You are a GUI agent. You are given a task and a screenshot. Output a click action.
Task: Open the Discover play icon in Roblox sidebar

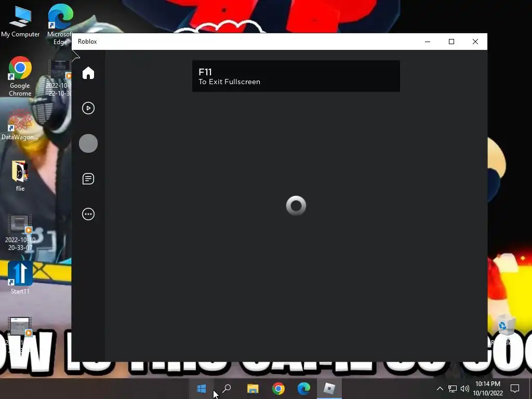pyautogui.click(x=88, y=108)
